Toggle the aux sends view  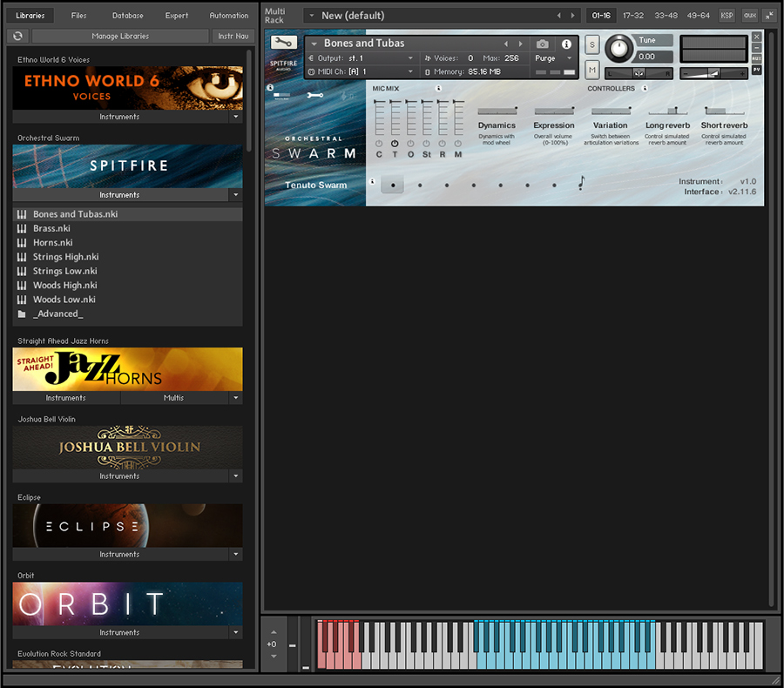(x=749, y=16)
